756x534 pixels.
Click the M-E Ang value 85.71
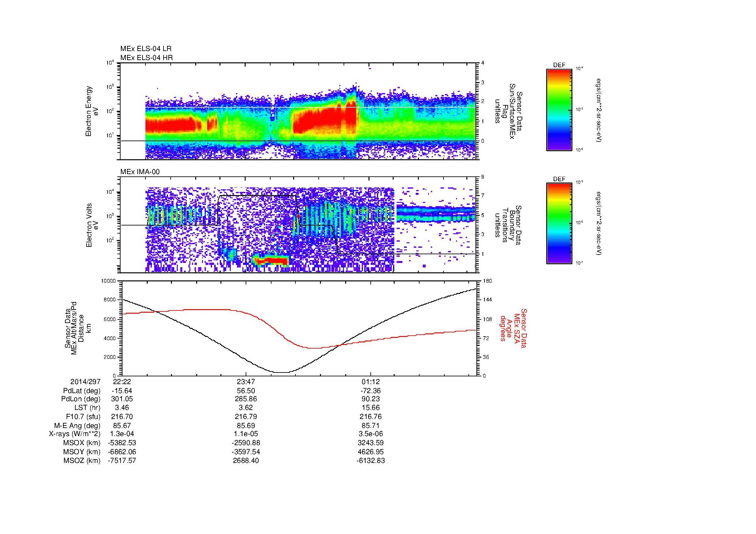coord(371,425)
